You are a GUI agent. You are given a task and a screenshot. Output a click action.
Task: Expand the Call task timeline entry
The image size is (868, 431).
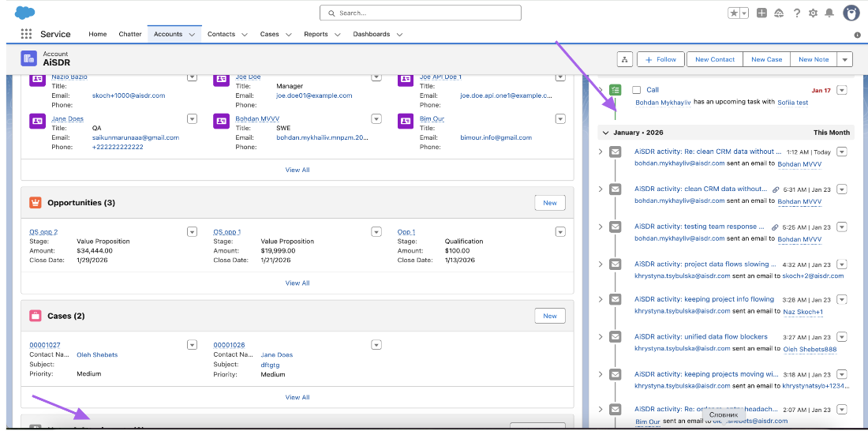[x=600, y=90]
